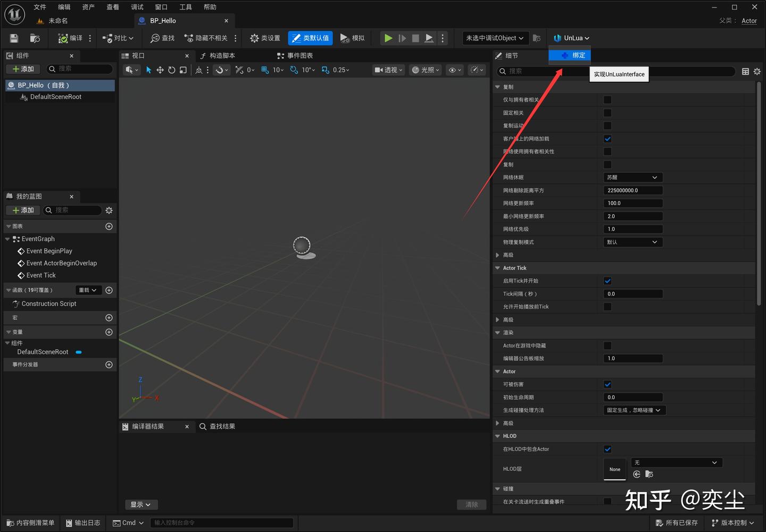
Task: Select the rotate tool in viewport
Action: click(171, 70)
